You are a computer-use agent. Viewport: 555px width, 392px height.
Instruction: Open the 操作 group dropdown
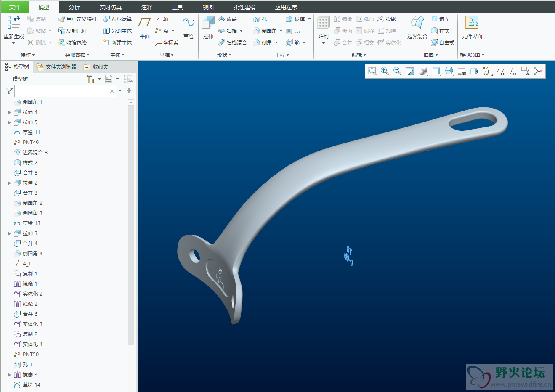point(28,55)
